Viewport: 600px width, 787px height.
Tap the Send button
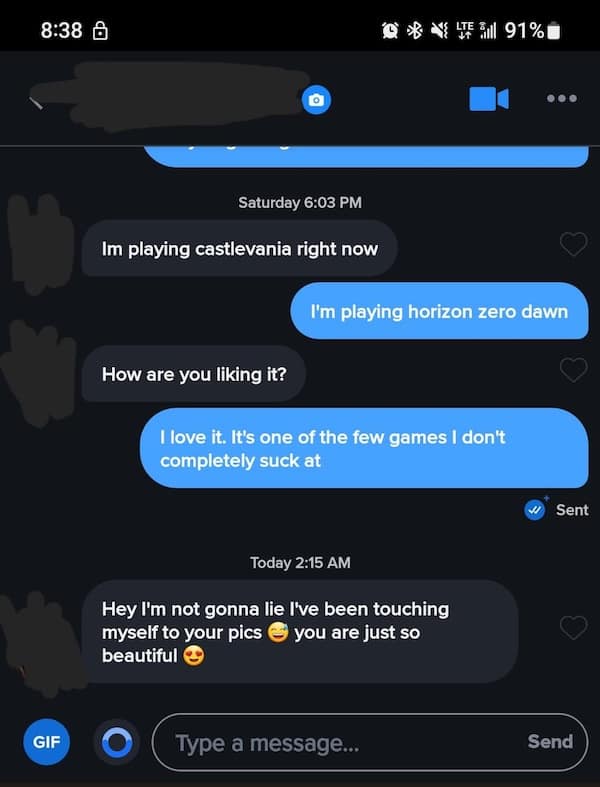click(x=550, y=742)
